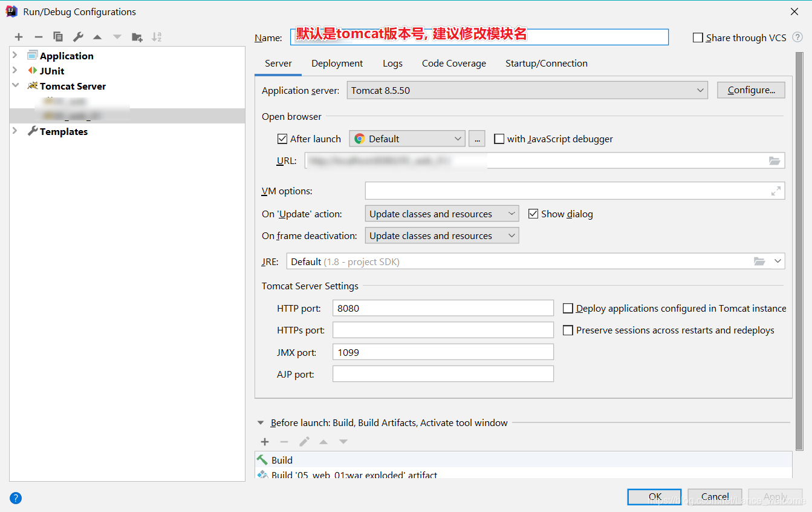Click the Tomcat Server cat icon

point(33,86)
